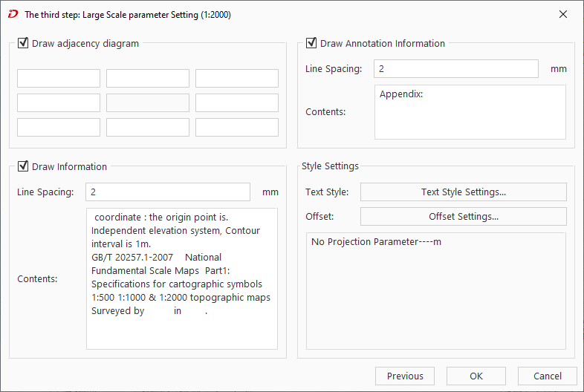
Task: Click the Appendix contents text area
Action: coord(470,112)
